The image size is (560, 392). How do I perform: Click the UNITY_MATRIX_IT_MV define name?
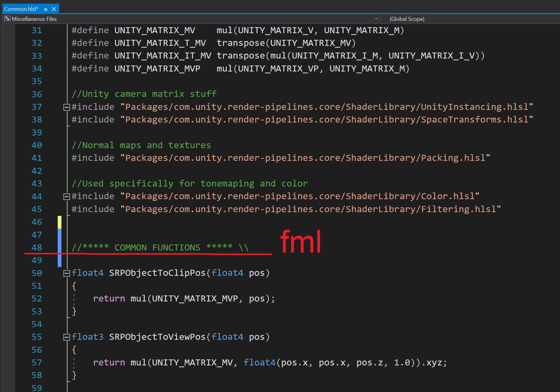click(x=162, y=56)
